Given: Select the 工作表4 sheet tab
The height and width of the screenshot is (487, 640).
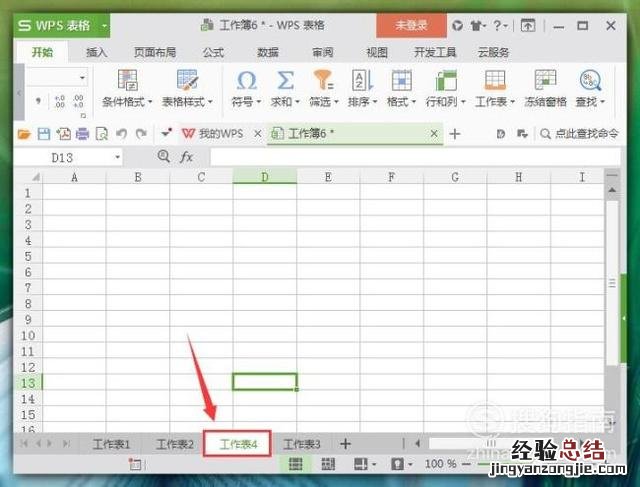Looking at the screenshot, I should coord(238,444).
